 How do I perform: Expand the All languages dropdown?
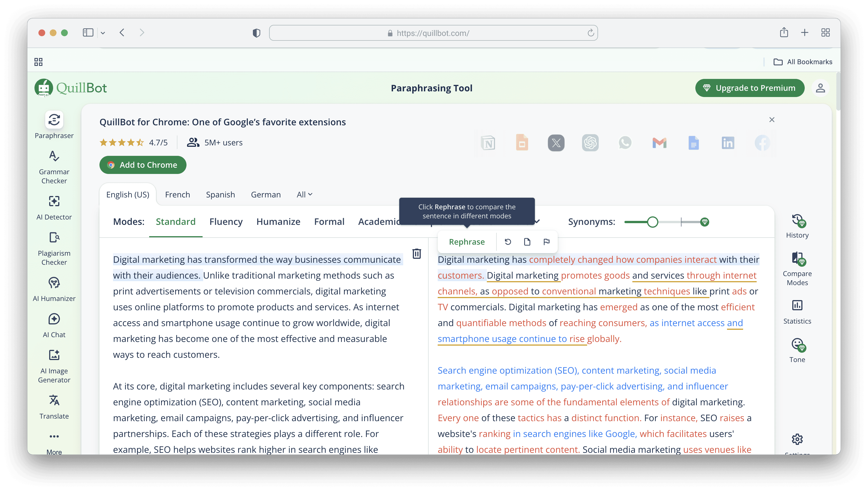click(304, 195)
